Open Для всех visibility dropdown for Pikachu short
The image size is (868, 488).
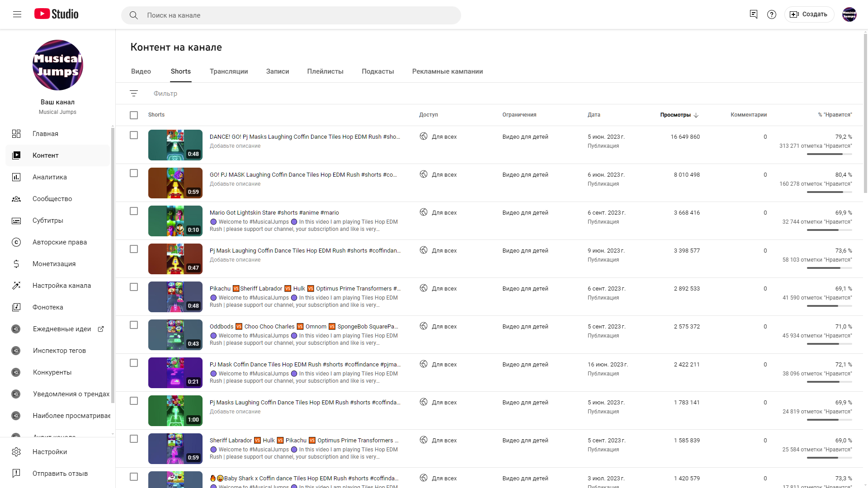(444, 289)
